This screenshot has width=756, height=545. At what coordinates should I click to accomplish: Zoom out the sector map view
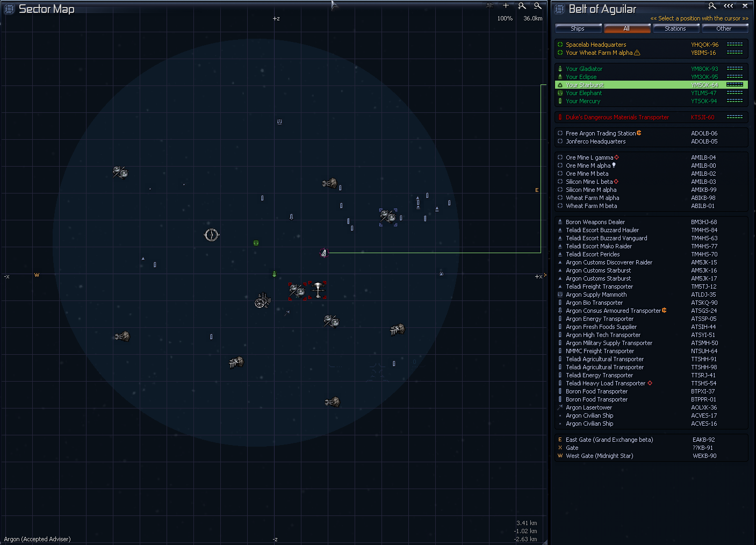[537, 6]
